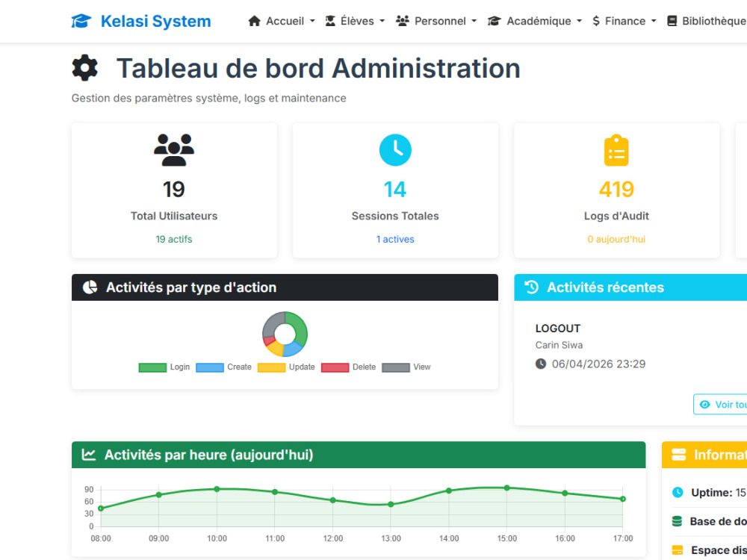Click the 08:00 data point on hourly chart
This screenshot has height=560, width=747.
[101, 508]
